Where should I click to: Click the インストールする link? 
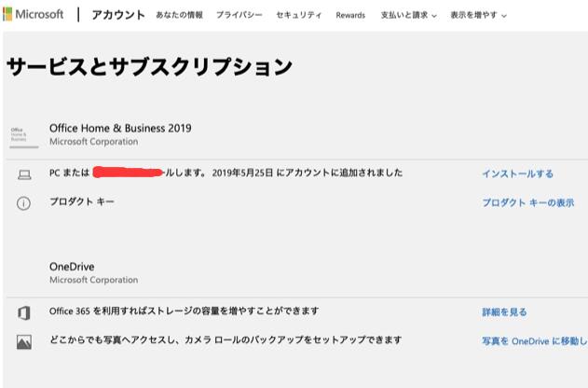click(517, 173)
